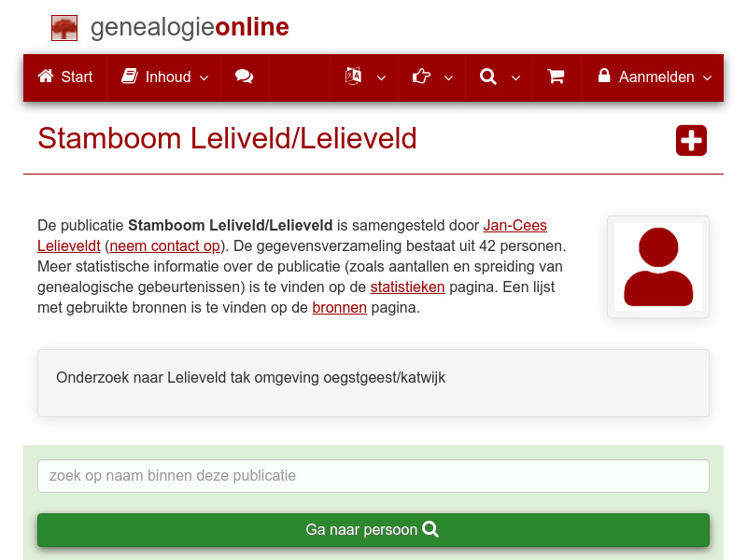The image size is (747, 560).
Task: Click the thumbs-up icon in the navbar
Action: tap(421, 77)
